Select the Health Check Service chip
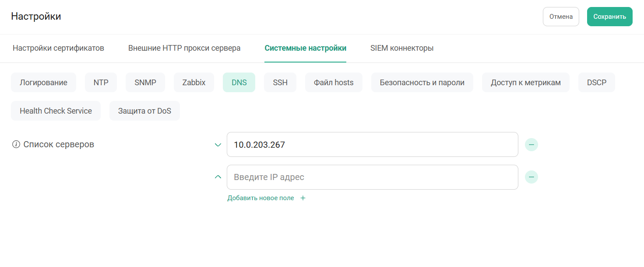Viewport: 644px width, 267px height. 56,111
